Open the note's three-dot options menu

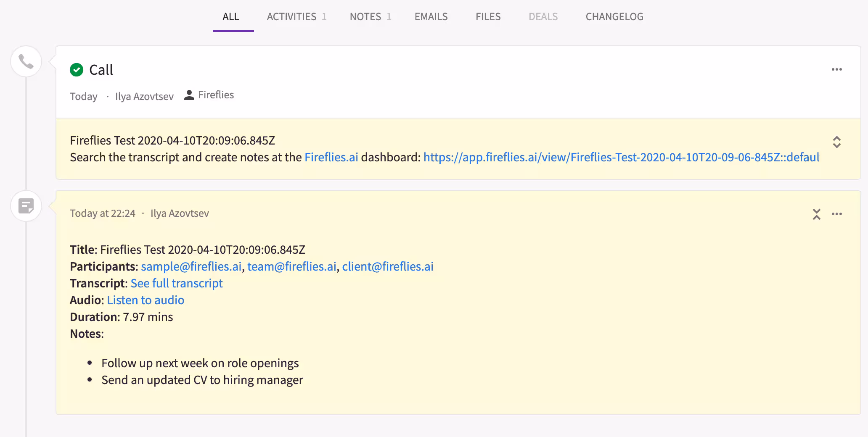tap(836, 214)
